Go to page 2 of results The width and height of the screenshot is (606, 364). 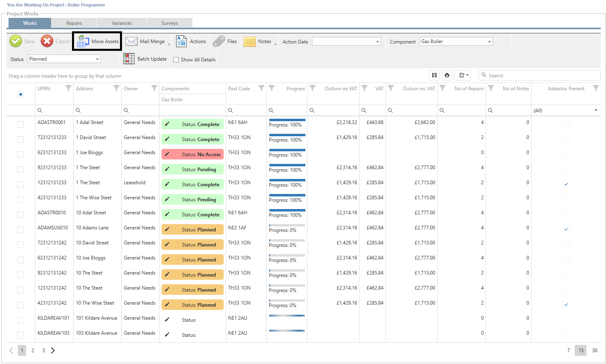[x=33, y=351]
